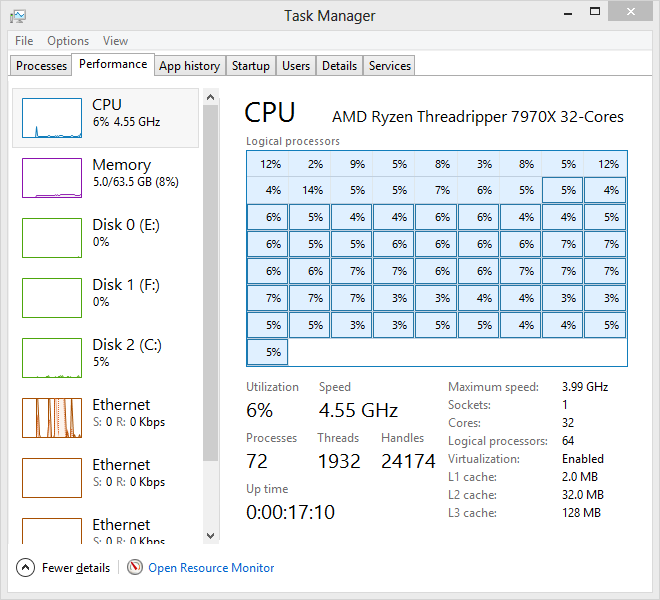Viewport: 660px width, 600px height.
Task: Click the Open Resource Monitor link
Action: click(x=211, y=567)
